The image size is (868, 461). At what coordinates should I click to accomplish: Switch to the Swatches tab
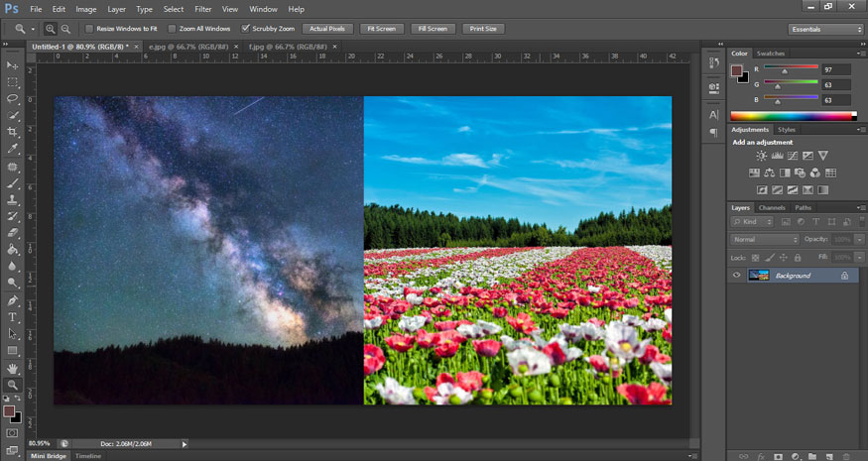coord(770,53)
